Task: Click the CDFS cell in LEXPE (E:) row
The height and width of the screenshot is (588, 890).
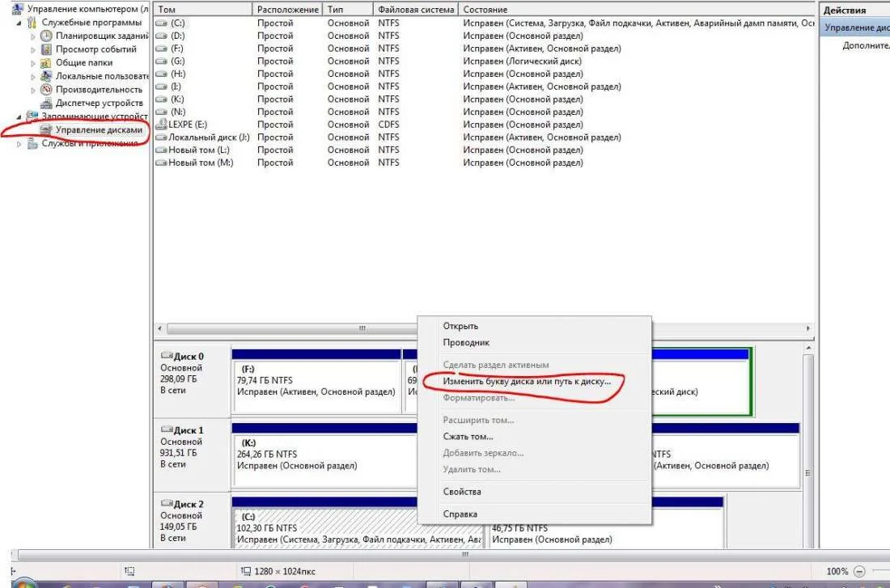Action: tap(388, 125)
